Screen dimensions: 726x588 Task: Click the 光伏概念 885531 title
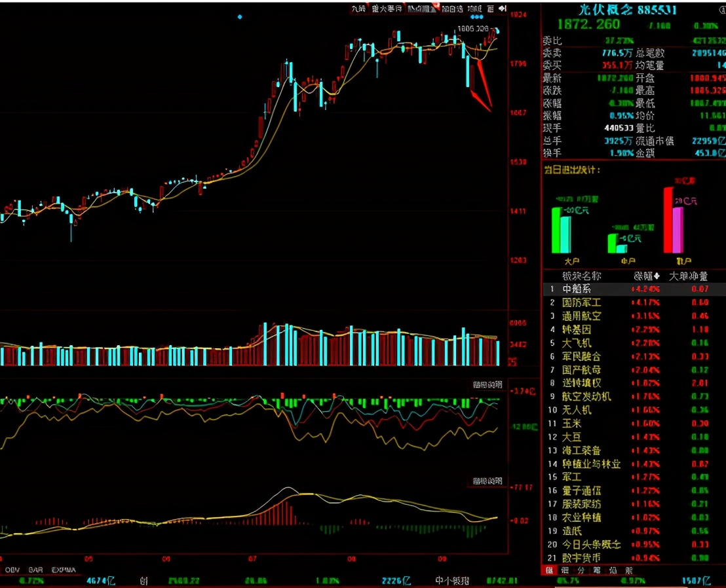pyautogui.click(x=628, y=10)
